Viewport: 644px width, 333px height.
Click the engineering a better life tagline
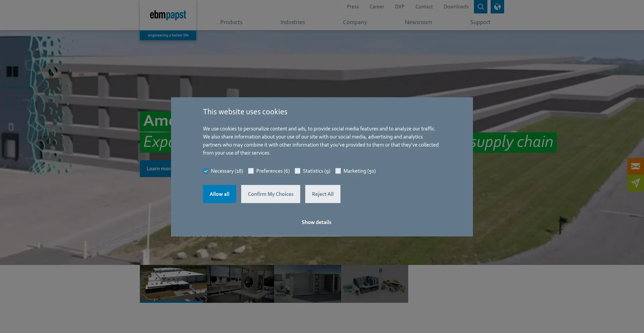point(168,35)
